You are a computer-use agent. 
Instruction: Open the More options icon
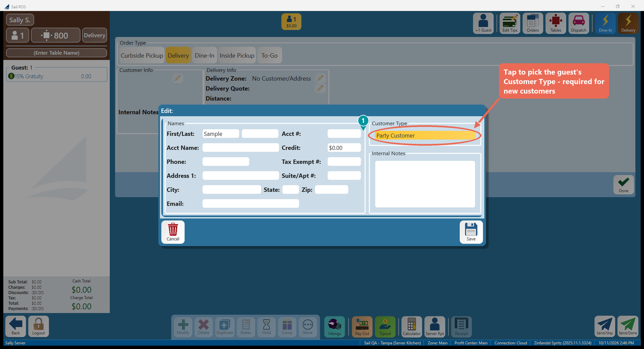click(308, 326)
